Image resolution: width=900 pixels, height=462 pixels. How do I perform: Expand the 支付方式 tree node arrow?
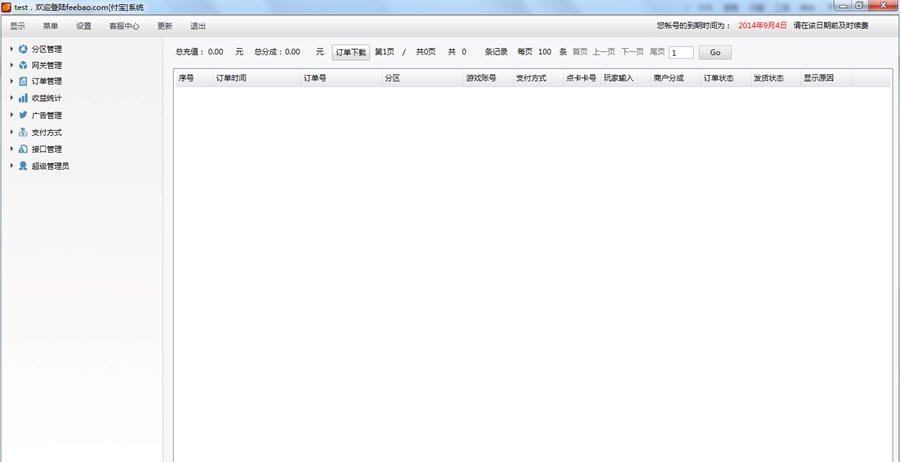(11, 132)
